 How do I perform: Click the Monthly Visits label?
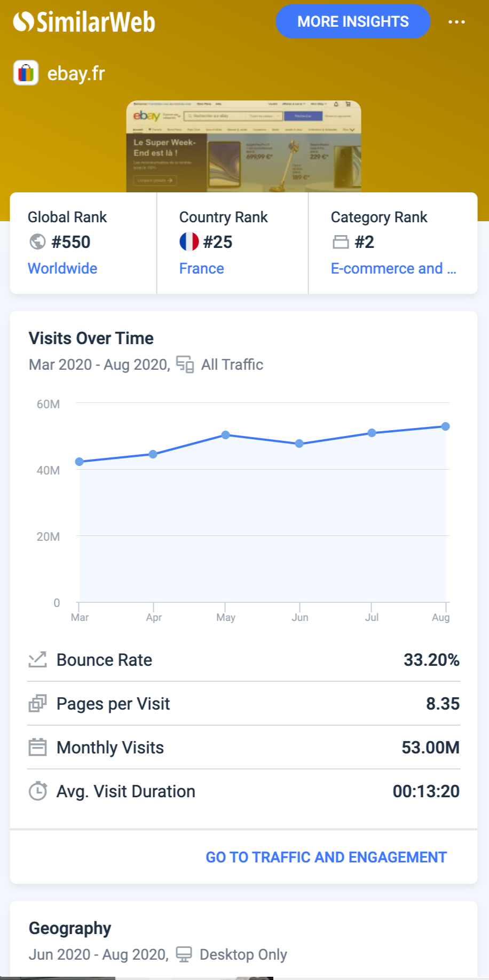pyautogui.click(x=110, y=748)
